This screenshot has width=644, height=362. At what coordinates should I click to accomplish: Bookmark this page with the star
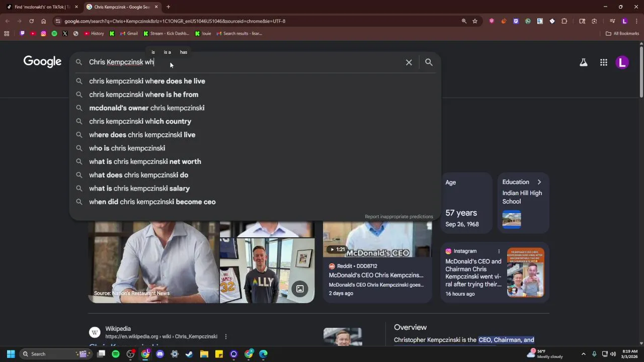click(x=475, y=21)
